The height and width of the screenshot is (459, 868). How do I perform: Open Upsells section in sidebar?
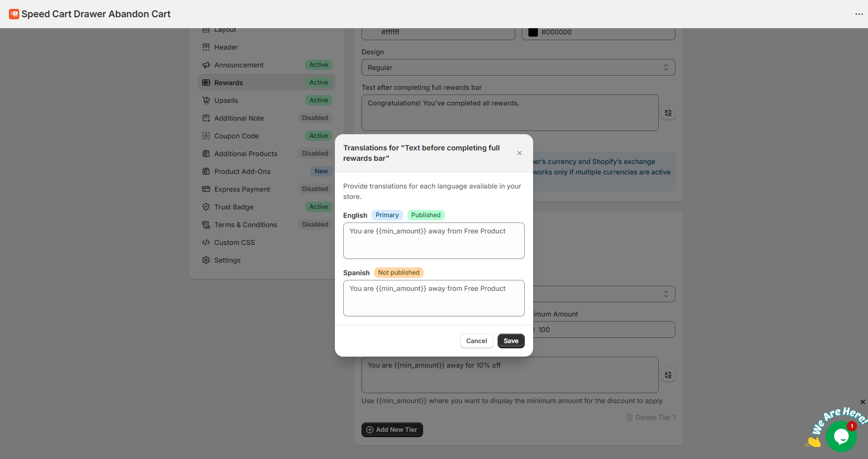point(226,100)
